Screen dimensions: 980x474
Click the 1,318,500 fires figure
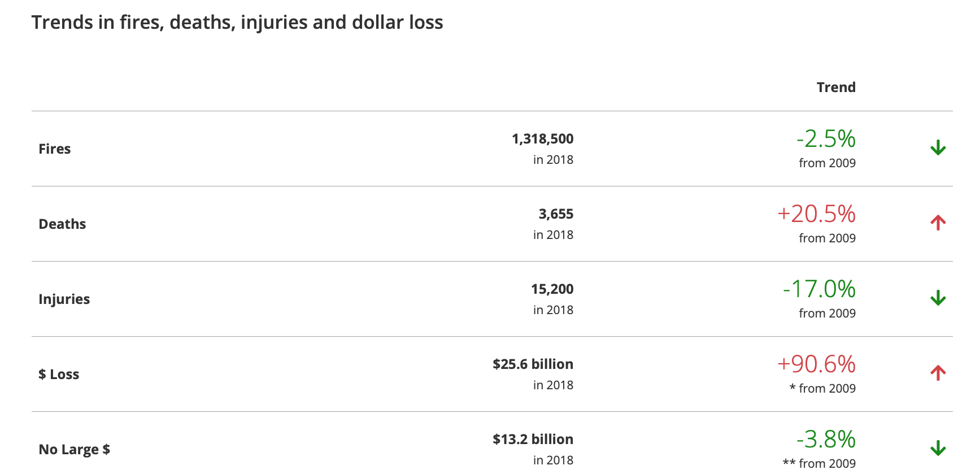coord(542,139)
